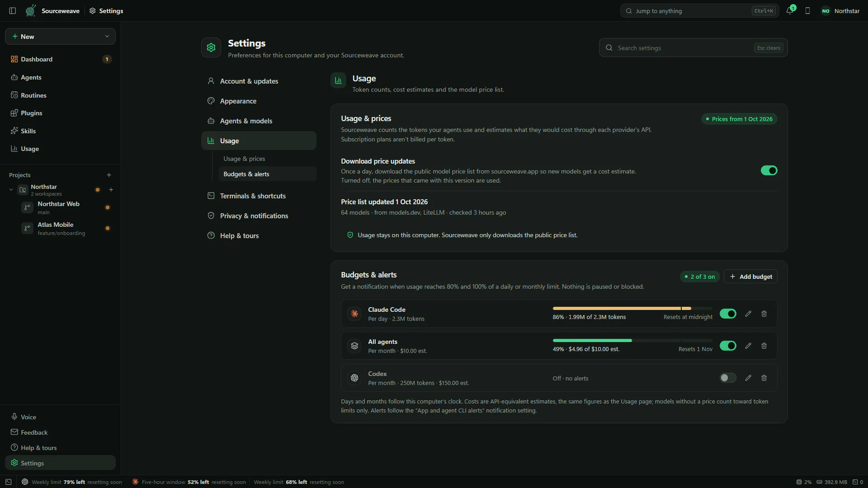868x488 pixels.
Task: Delete the All agents budget
Action: 764,346
